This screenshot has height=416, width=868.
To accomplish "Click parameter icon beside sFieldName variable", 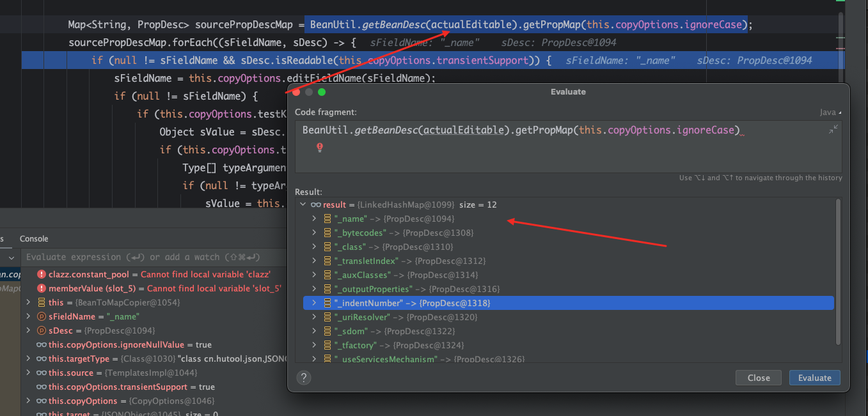I will pos(42,316).
